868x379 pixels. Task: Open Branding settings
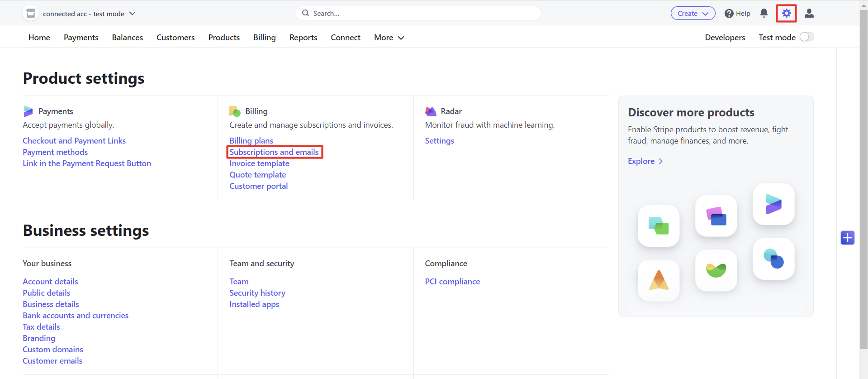(39, 338)
